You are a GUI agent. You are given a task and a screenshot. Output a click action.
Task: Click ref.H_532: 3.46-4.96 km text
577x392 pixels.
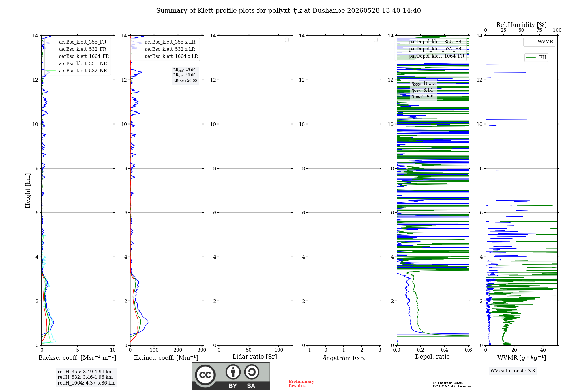coord(85,377)
